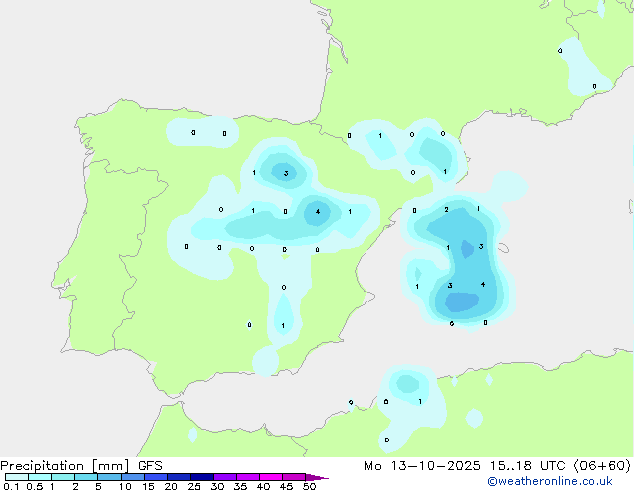Click the '3' value in northern Spain blob

click(x=286, y=173)
